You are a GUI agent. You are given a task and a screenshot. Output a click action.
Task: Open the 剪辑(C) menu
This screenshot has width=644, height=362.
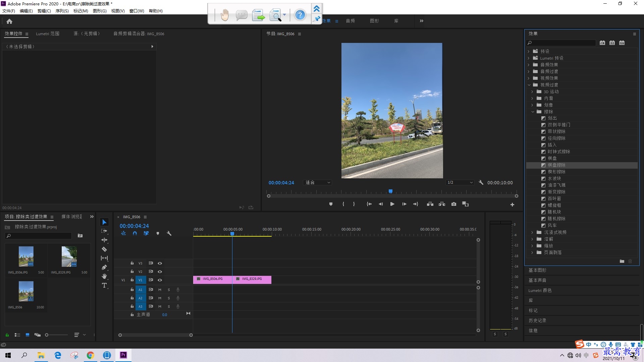coord(44,11)
